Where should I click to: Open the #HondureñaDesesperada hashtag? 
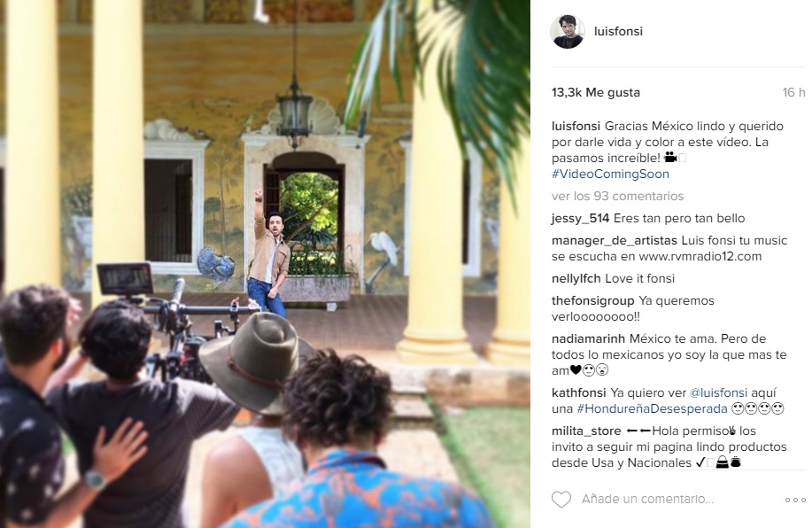[x=652, y=408]
